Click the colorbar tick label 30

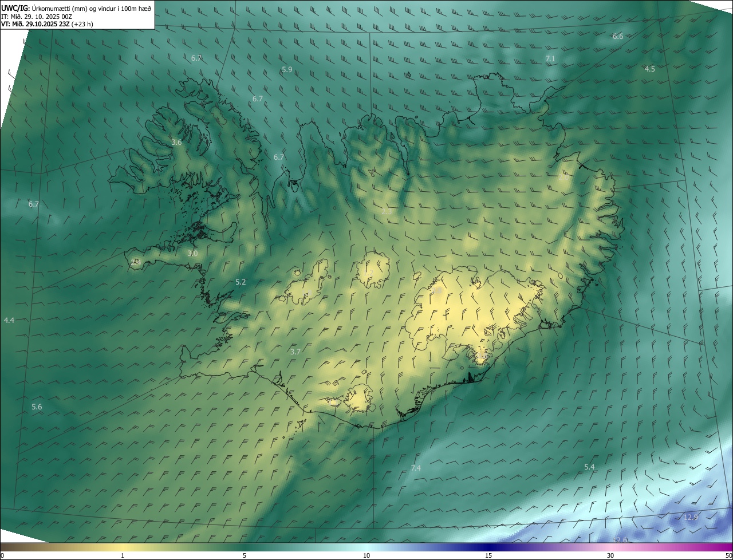(x=610, y=556)
